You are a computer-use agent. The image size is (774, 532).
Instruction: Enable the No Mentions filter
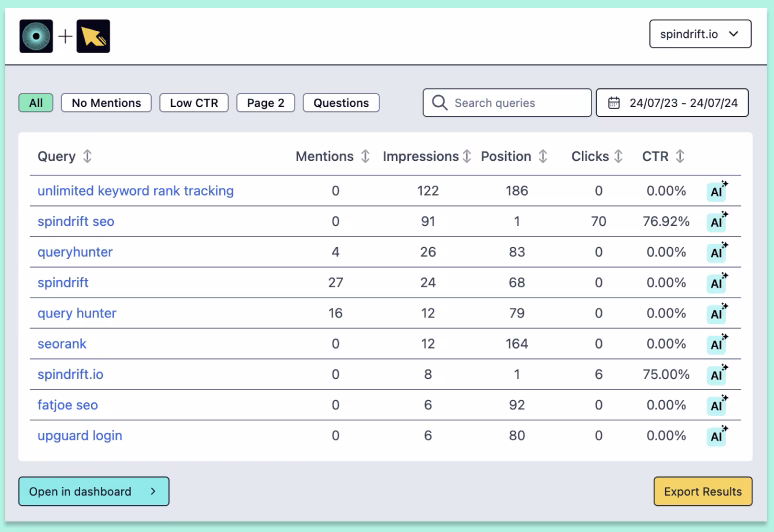107,103
